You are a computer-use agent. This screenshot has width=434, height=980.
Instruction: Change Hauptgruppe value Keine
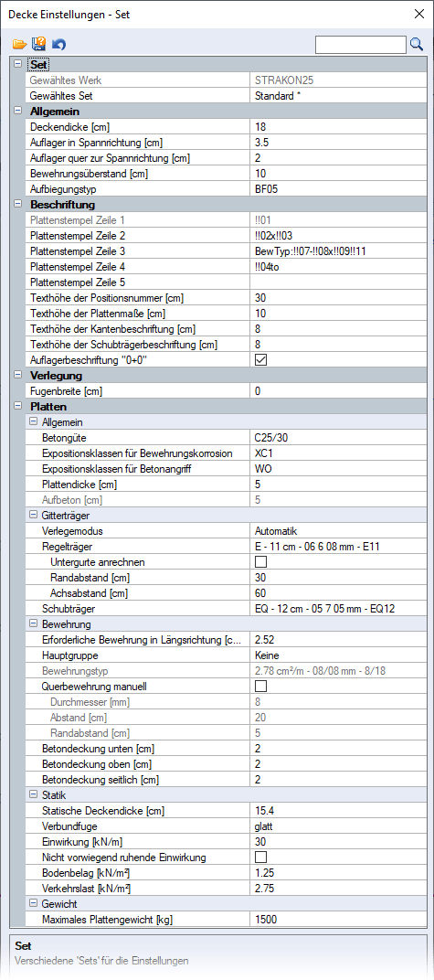336,655
